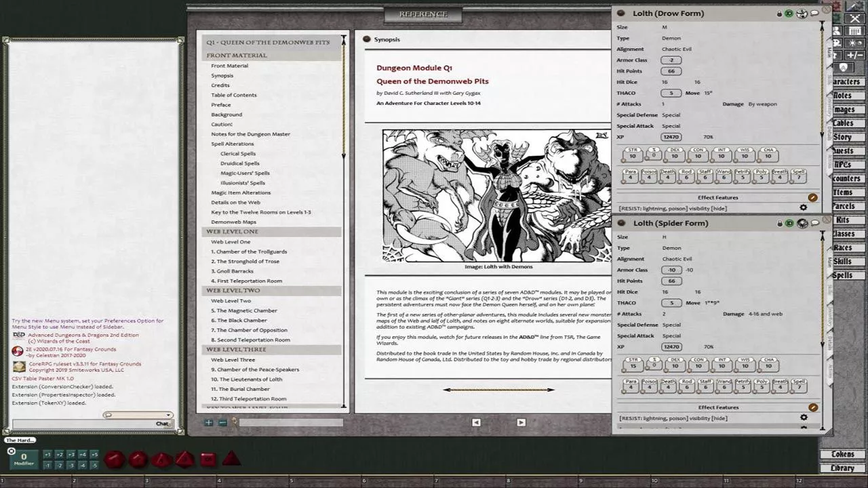
Task: Open 3. Gnoll Barracks entry
Action: tap(234, 271)
